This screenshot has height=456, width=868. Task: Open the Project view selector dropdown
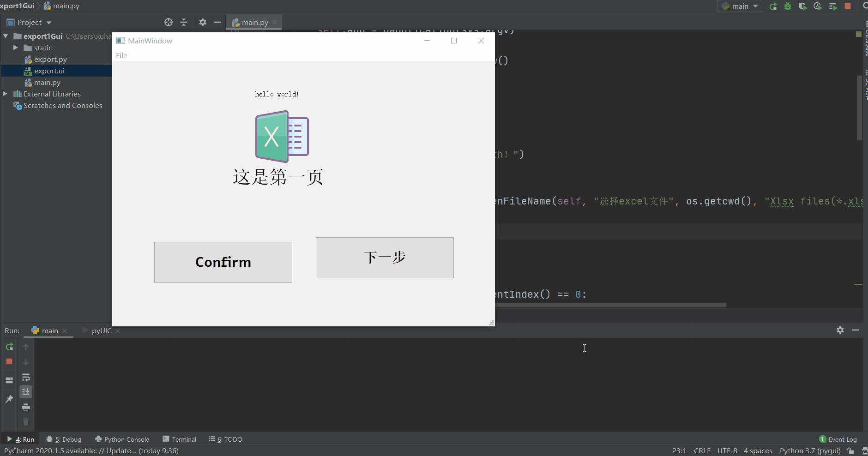point(29,22)
